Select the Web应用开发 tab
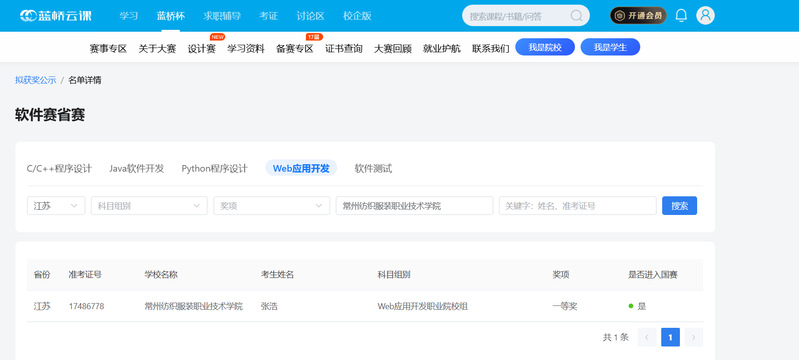Image resolution: width=799 pixels, height=360 pixels. tap(301, 168)
